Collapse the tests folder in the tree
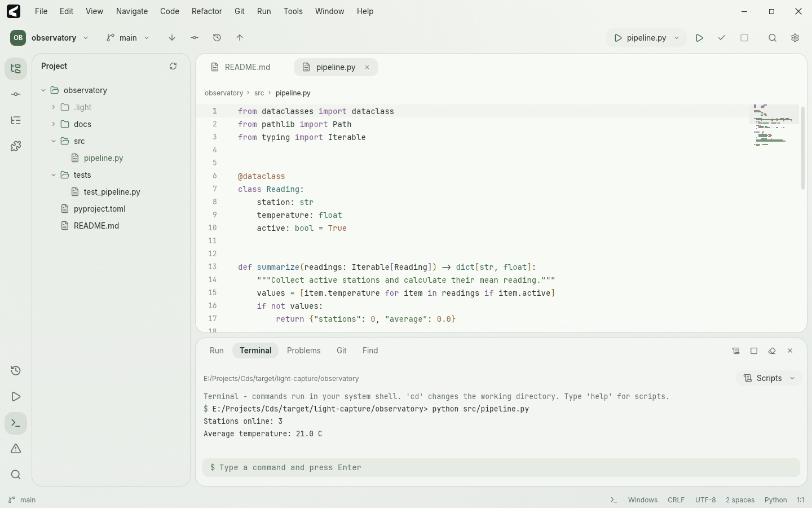The height and width of the screenshot is (508, 812). [x=54, y=175]
